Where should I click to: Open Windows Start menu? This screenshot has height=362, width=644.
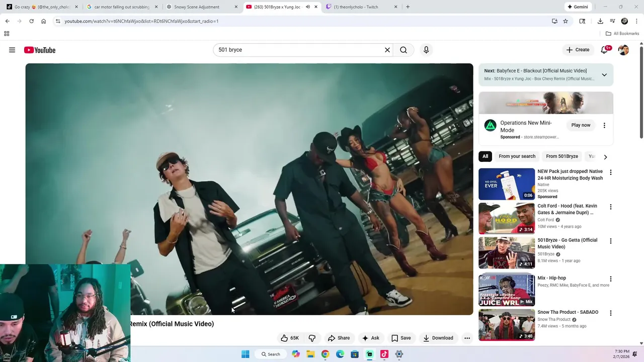pos(245,354)
